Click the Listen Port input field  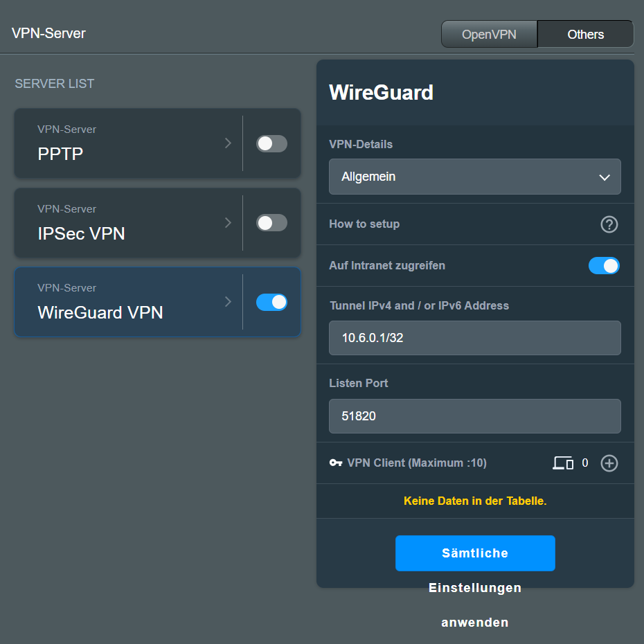pyautogui.click(x=474, y=416)
